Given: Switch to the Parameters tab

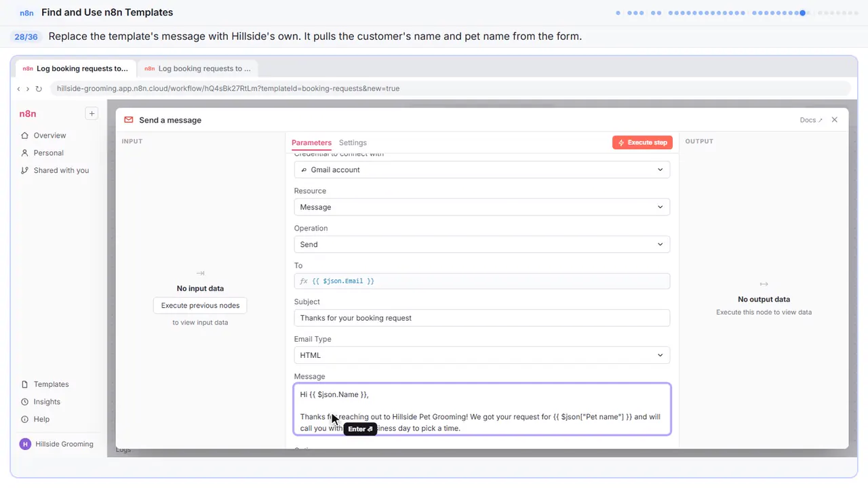Looking at the screenshot, I should pyautogui.click(x=311, y=143).
